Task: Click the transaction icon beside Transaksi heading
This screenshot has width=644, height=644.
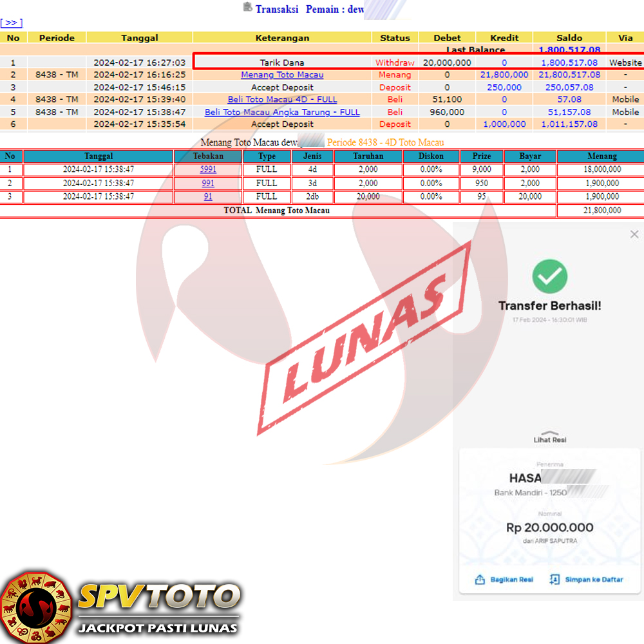Action: (x=247, y=8)
